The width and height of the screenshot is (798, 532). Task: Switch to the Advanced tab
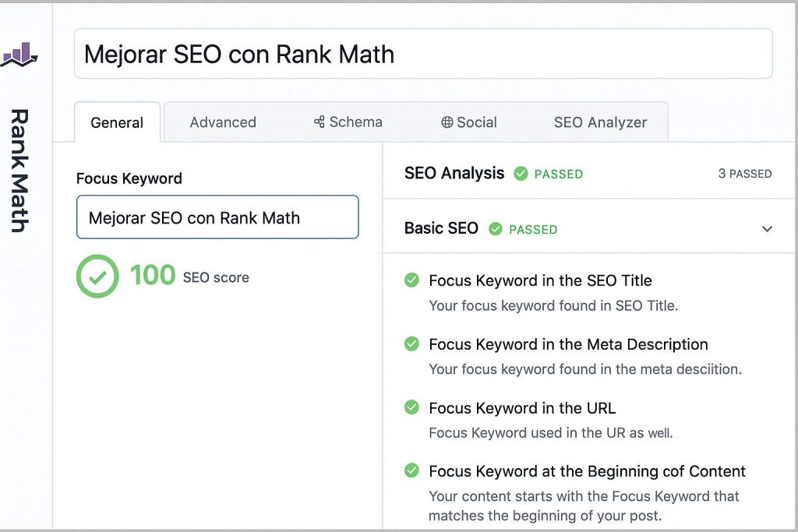(223, 122)
